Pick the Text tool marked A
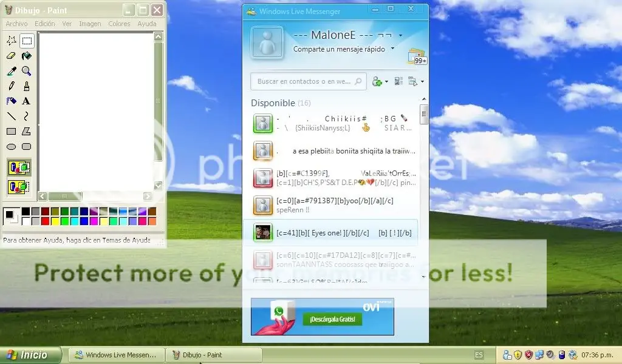This screenshot has height=364, width=622. click(x=27, y=101)
